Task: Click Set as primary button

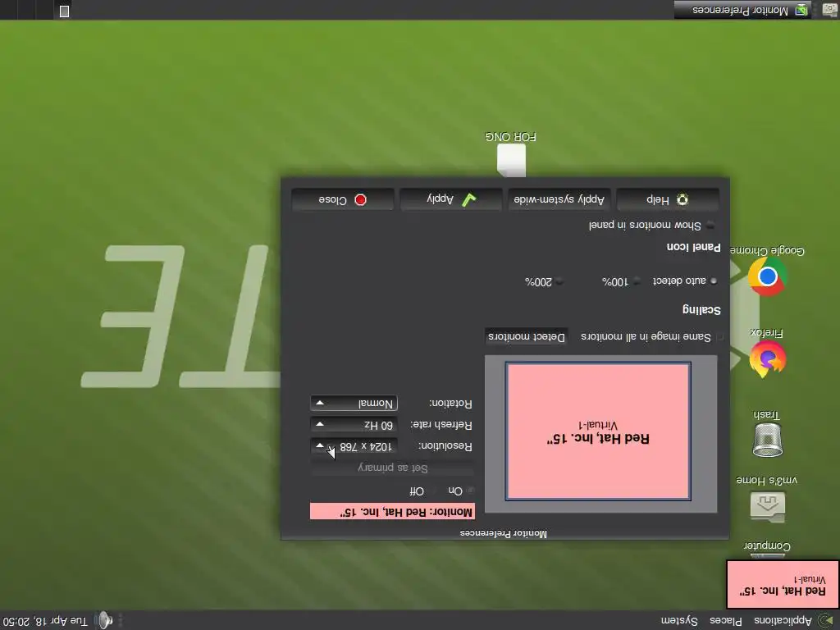Action: (392, 468)
